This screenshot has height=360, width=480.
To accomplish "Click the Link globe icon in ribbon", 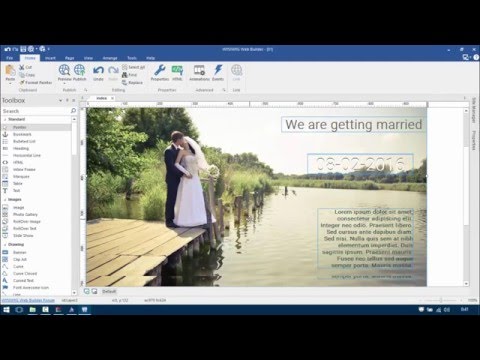I will click(x=236, y=70).
